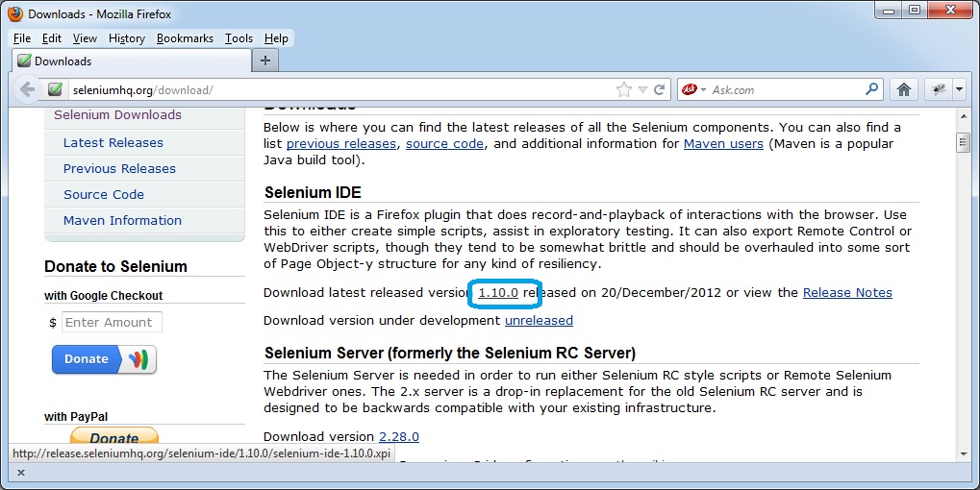Click the Firefox logo in the title bar
The image size is (980, 490).
pos(15,13)
